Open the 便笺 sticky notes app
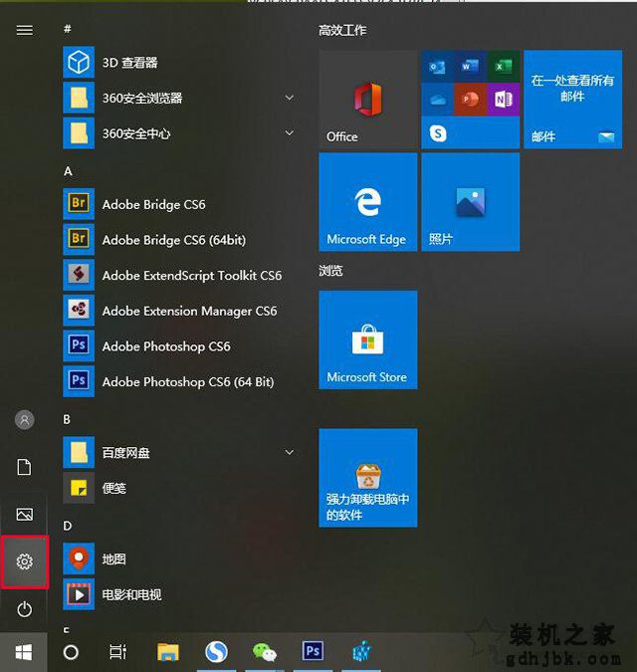This screenshot has height=672, width=637. 179,488
